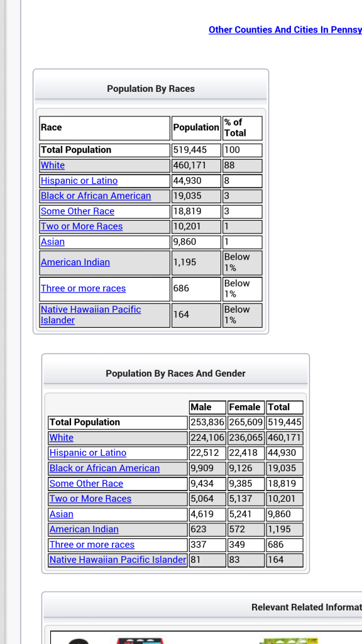Select the 265,609 female total cell
The height and width of the screenshot is (644, 362).
coord(246,423)
